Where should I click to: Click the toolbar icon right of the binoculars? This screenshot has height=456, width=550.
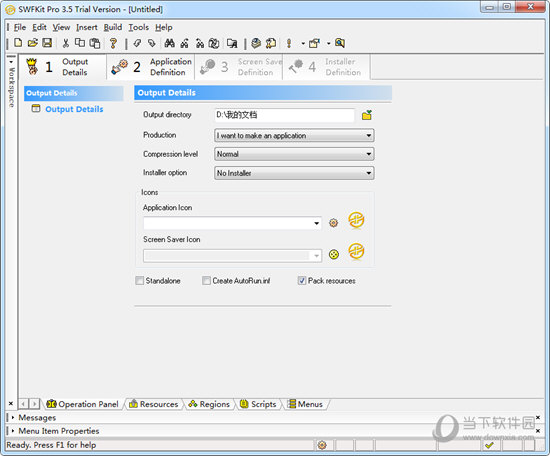click(185, 43)
